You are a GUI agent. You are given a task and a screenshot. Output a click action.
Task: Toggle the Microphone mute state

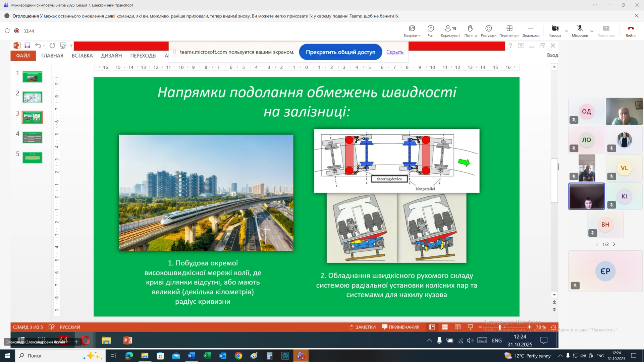(580, 29)
